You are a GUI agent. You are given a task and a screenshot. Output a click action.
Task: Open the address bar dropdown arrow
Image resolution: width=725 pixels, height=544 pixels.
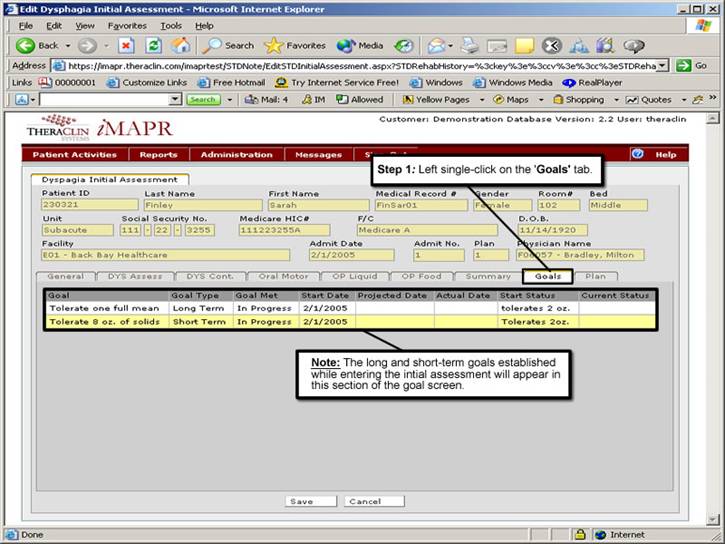[662, 65]
